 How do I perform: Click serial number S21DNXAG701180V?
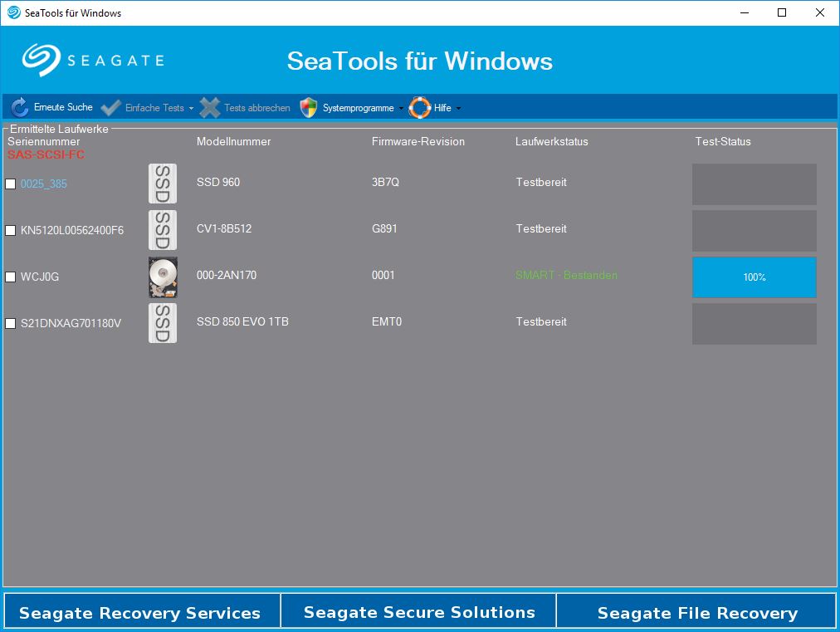click(71, 323)
